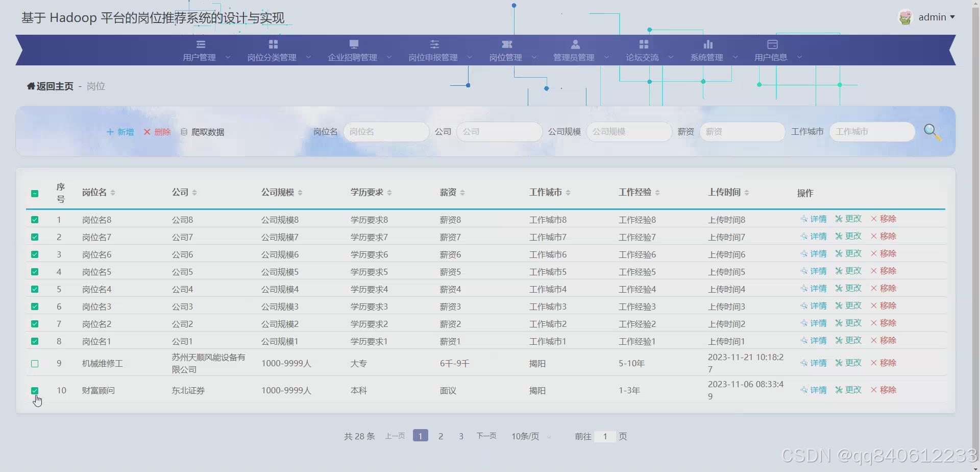
Task: Uncheck the checkbox for 岗位名1
Action: coord(35,341)
